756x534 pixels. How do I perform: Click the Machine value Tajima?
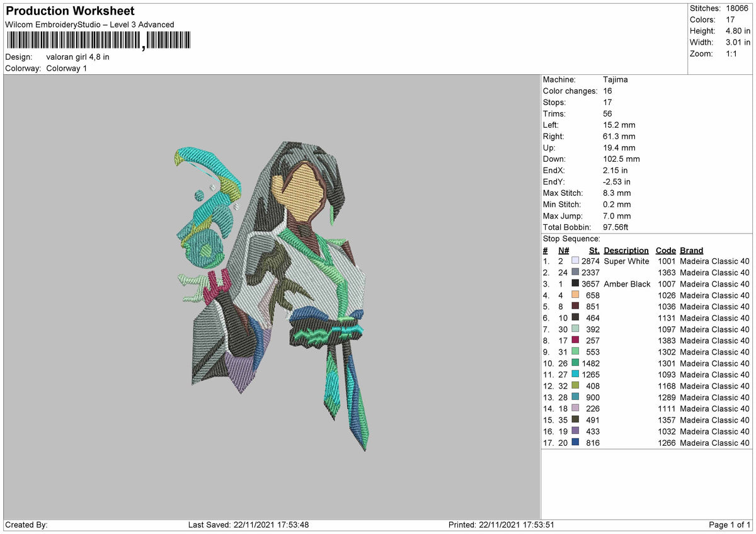pos(615,79)
